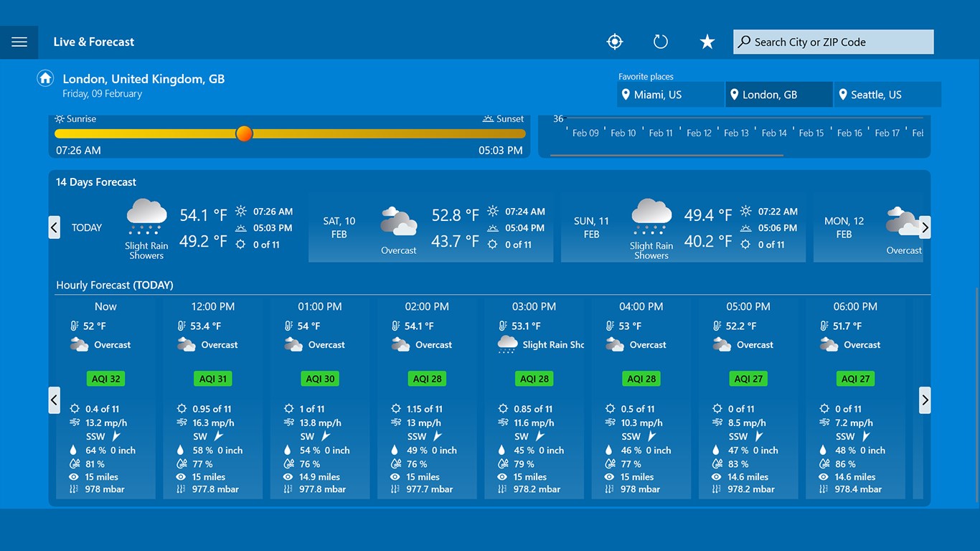Expand the next days with right forecast arrow
This screenshot has height=551, width=980.
pyautogui.click(x=925, y=227)
